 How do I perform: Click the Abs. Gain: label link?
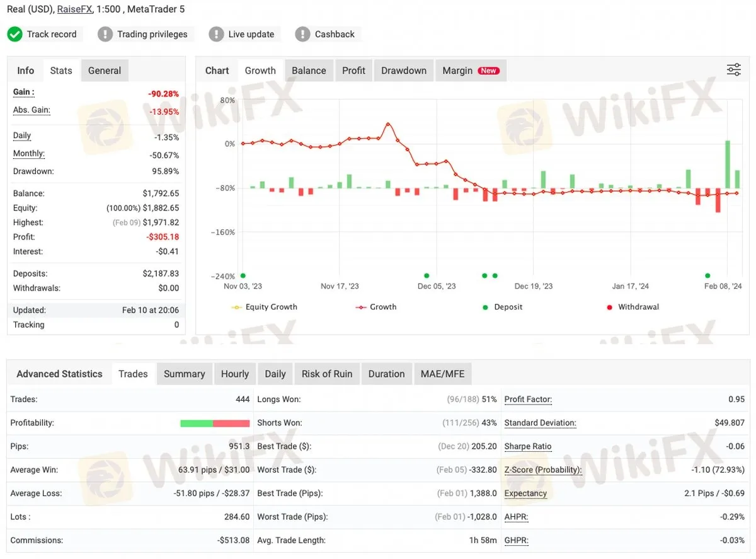click(31, 110)
